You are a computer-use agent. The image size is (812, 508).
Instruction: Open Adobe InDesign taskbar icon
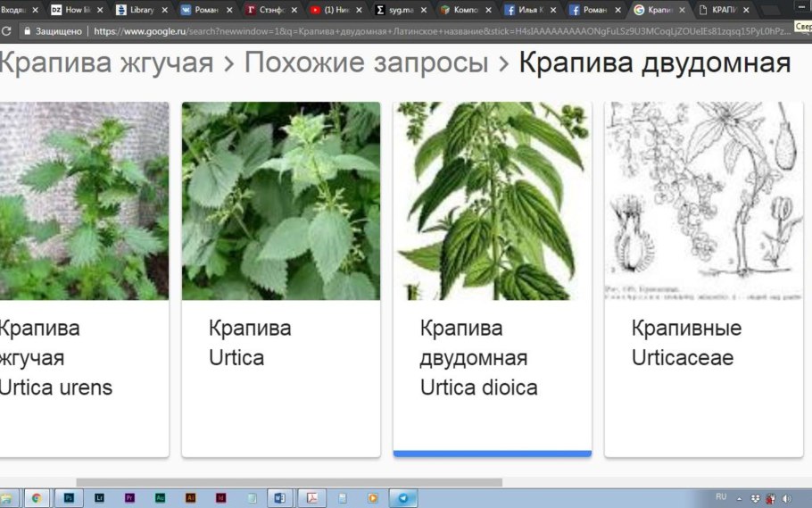click(220, 498)
